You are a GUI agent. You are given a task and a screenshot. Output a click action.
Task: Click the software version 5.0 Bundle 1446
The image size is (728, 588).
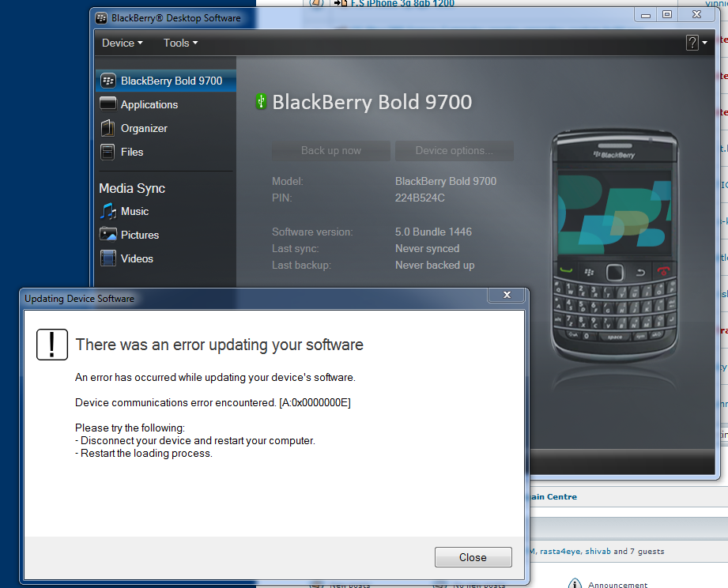tap(433, 232)
